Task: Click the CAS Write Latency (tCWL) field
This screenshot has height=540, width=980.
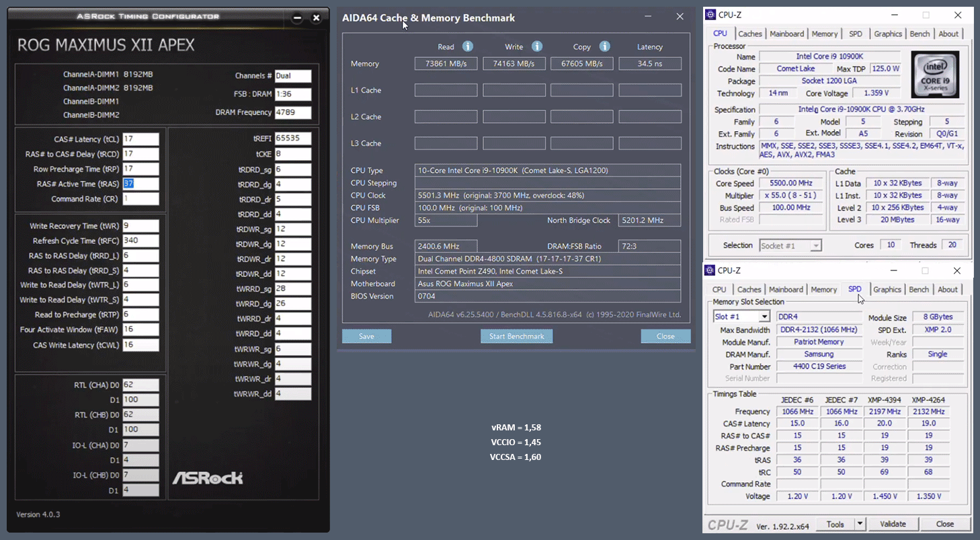Action: click(x=140, y=345)
